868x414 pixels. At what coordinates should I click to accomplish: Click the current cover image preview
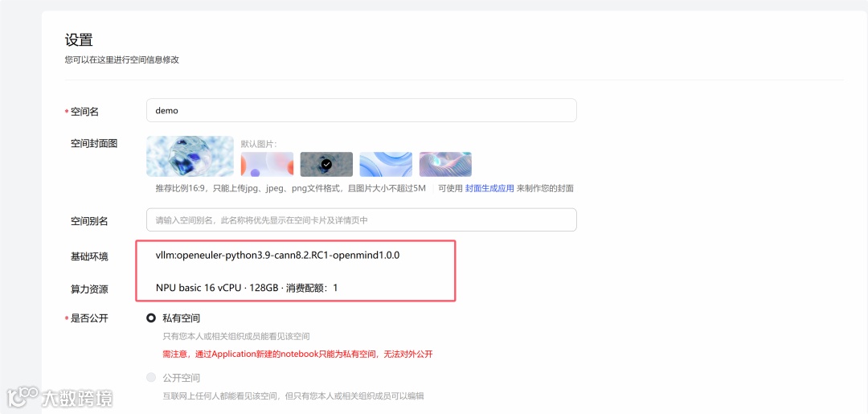point(190,156)
